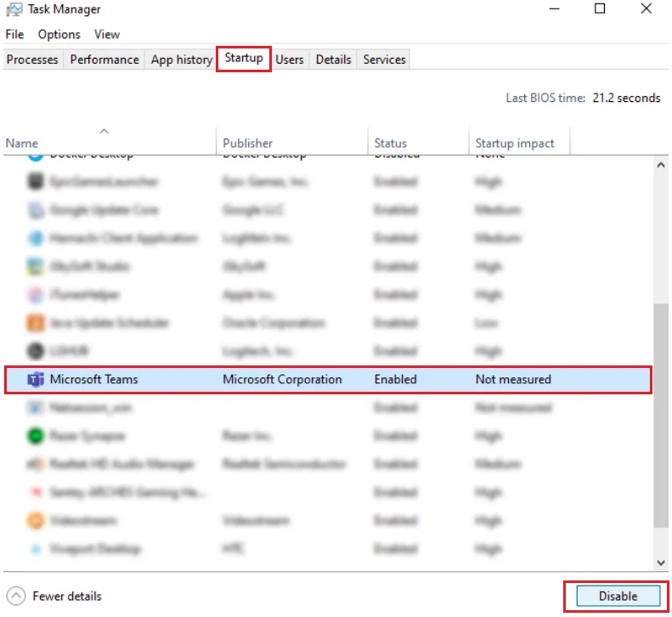Click the sort arrow above Name
Viewport: 672px width, 617px height.
[x=104, y=132]
